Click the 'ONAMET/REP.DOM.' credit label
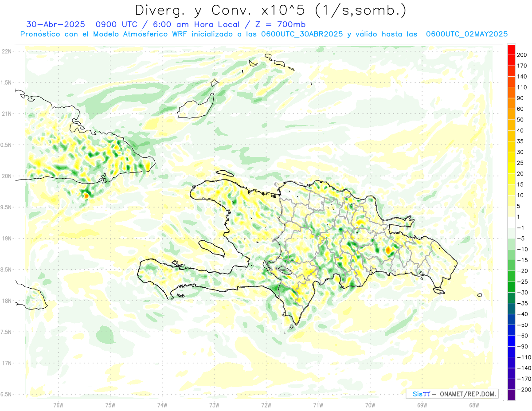The width and height of the screenshot is (532, 411). (467, 394)
